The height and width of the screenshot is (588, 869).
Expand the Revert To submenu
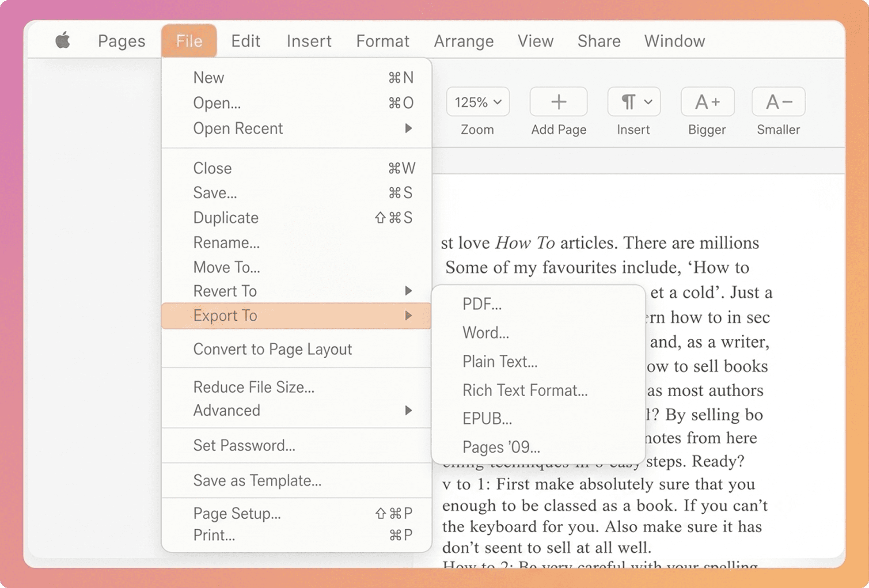[296, 291]
